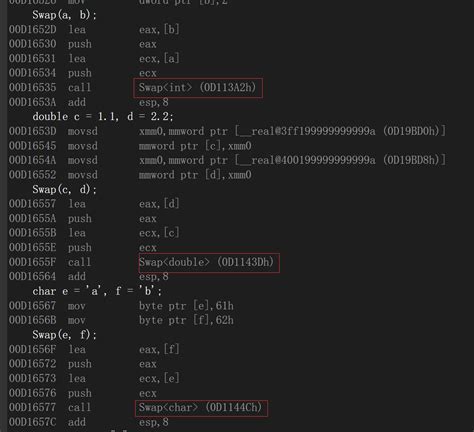474x432 pixels.
Task: Click the byte ptr [e],61h operand
Action: 186,306
